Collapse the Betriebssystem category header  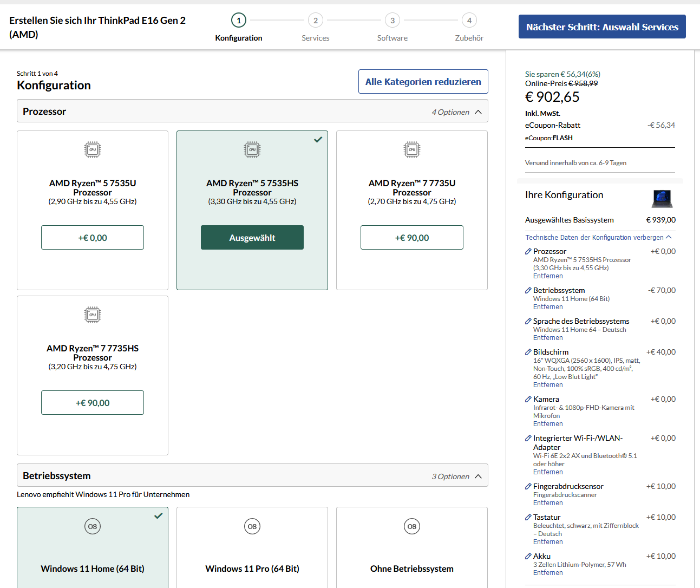[252, 476]
